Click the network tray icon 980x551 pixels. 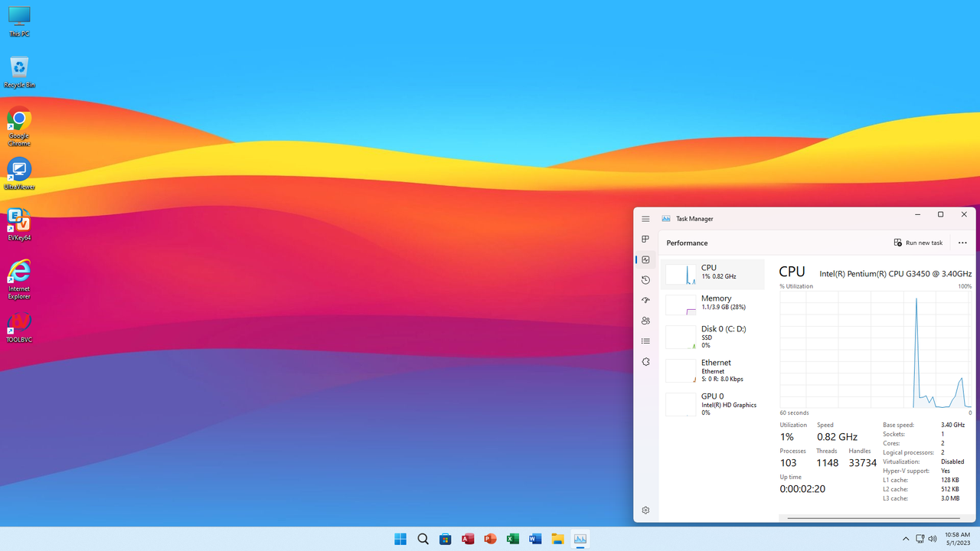click(x=920, y=539)
